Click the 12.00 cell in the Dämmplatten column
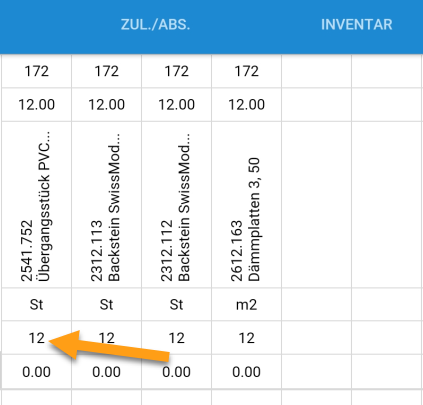This screenshot has width=423, height=405. tap(246, 105)
